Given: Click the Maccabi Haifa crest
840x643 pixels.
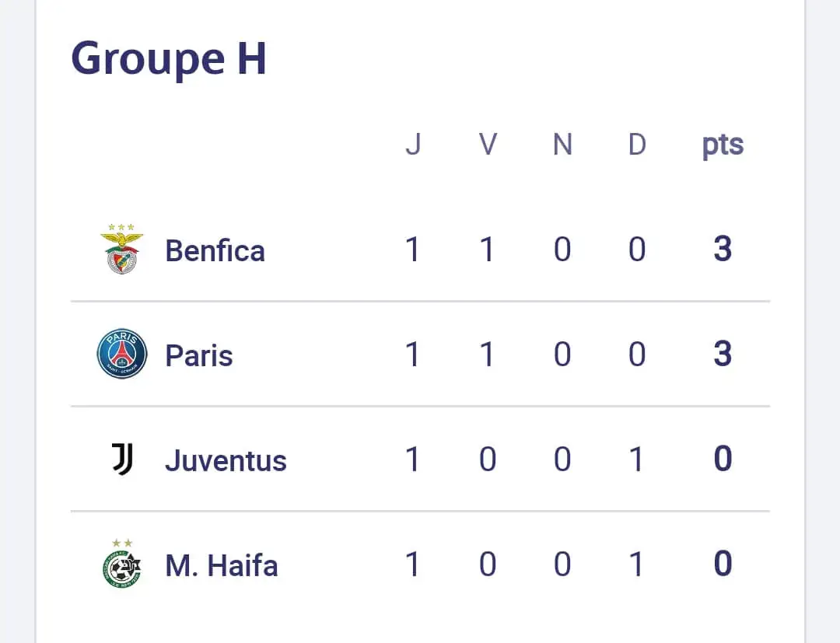Looking at the screenshot, I should (122, 564).
